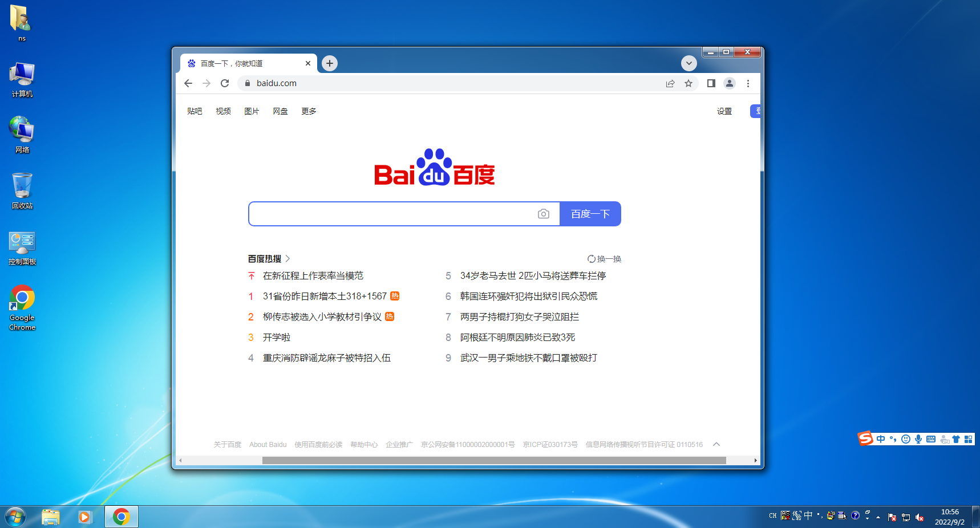Toggle the language bar 中 input mode
This screenshot has height=528, width=980.
point(808,515)
